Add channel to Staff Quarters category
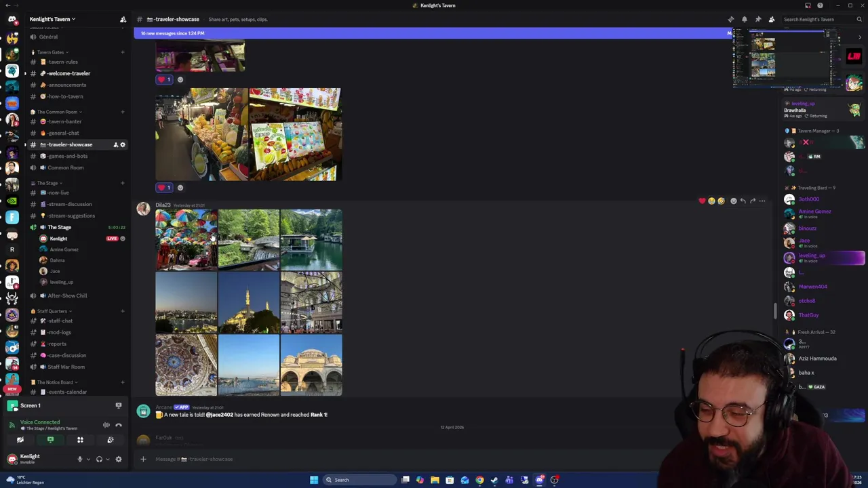 [x=123, y=311]
